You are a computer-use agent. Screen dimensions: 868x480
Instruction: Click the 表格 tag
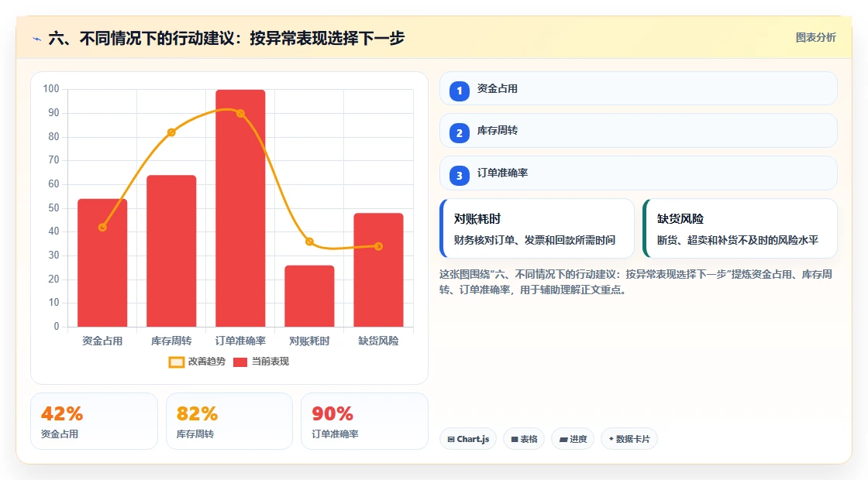pos(524,439)
